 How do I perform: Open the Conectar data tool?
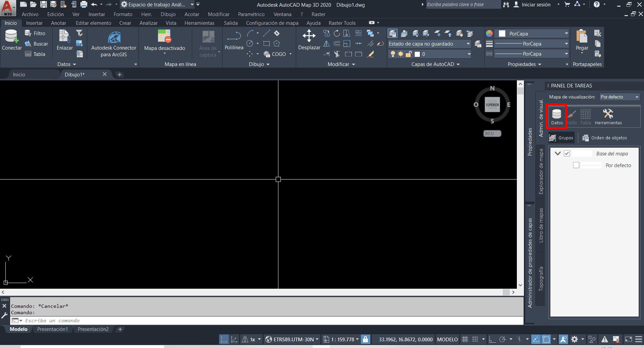coord(11,40)
